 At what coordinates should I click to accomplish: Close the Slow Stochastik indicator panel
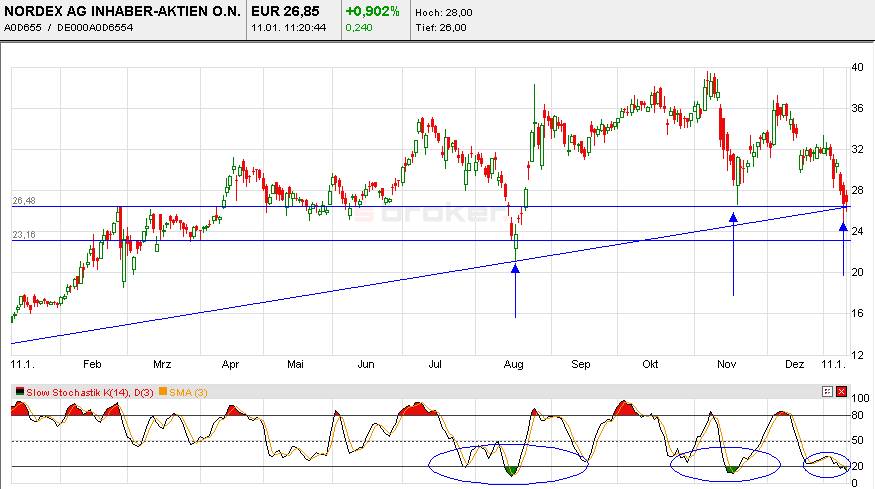842,392
